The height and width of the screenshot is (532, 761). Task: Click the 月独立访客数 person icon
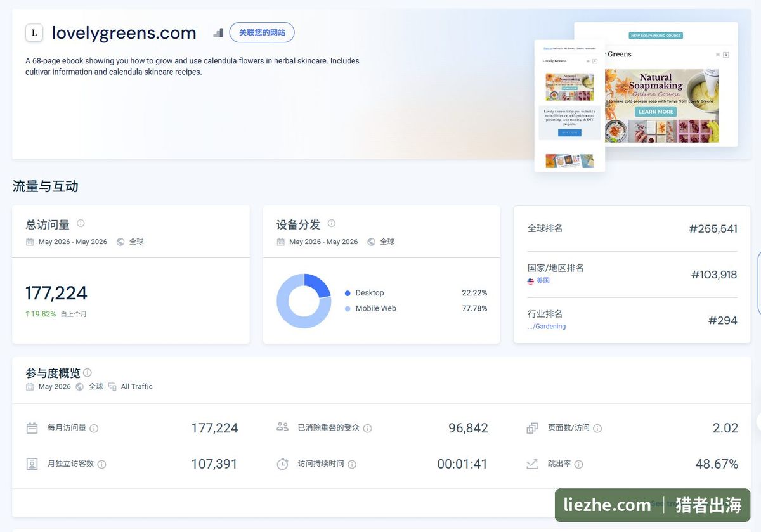point(32,464)
